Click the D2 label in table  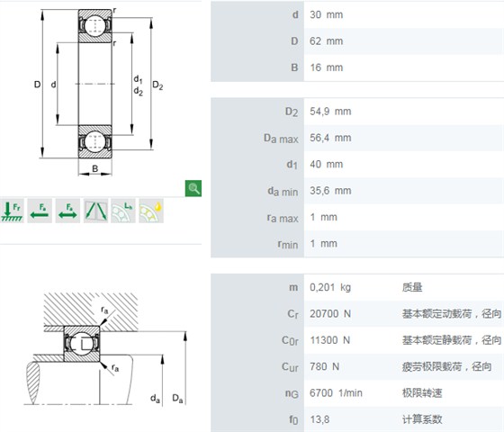[292, 112]
